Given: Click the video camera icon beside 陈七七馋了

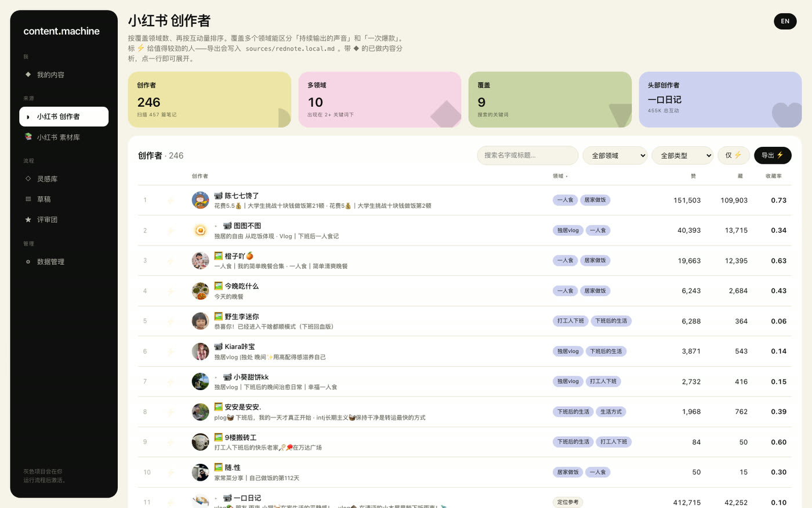Looking at the screenshot, I should coord(219,196).
